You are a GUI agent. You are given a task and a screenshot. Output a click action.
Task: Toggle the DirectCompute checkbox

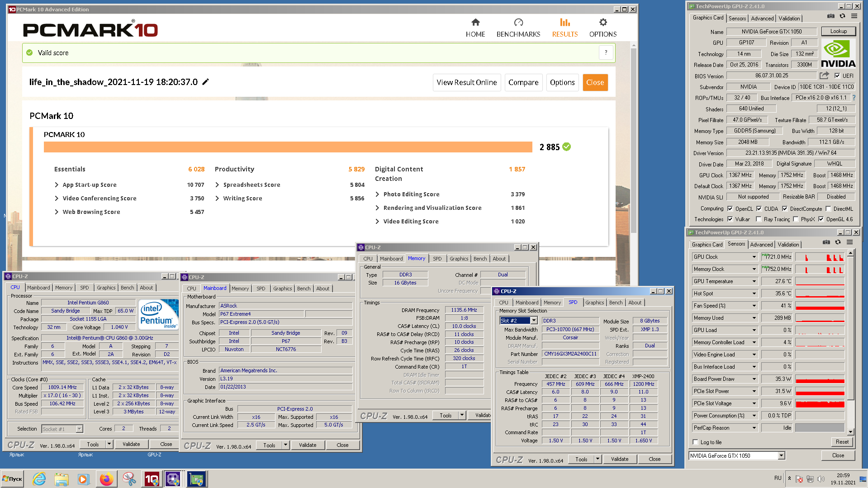coord(785,208)
